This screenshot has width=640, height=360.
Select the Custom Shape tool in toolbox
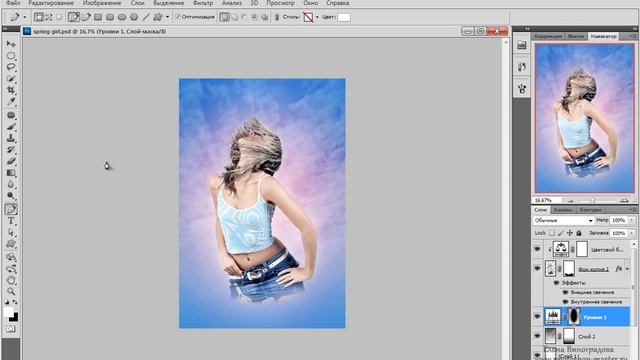pyautogui.click(x=11, y=244)
